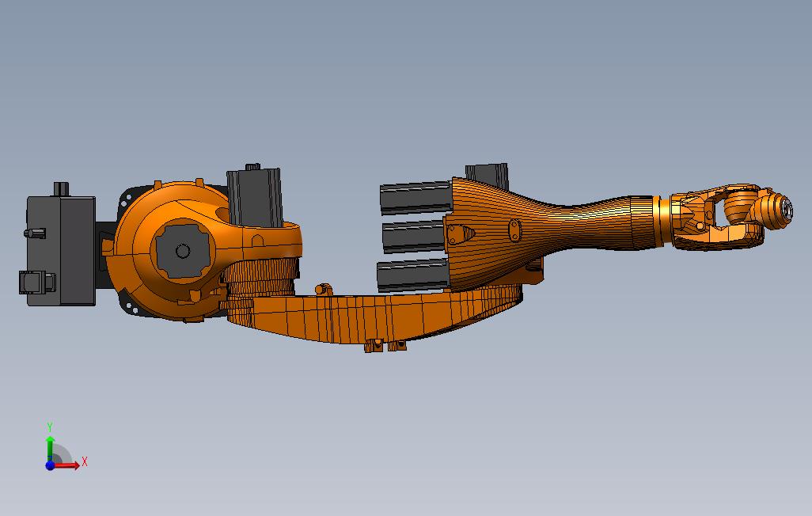Select the middle gray motor cylinder behind the forearm
The width and height of the screenshot is (812, 516).
[x=414, y=237]
